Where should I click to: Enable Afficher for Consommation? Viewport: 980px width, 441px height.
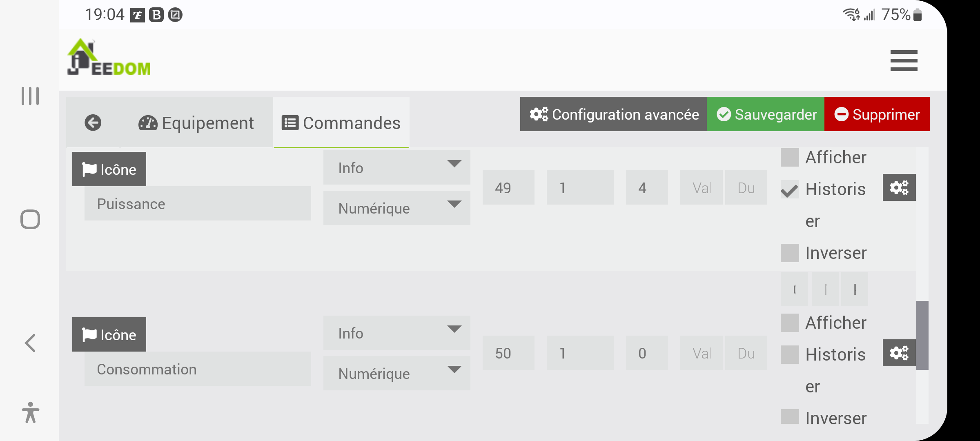point(789,323)
